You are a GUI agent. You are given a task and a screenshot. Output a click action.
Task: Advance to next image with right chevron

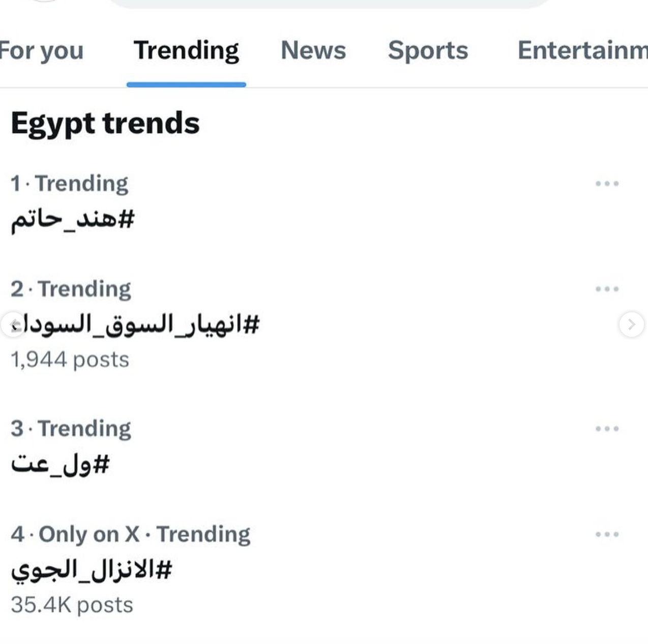[x=631, y=325]
